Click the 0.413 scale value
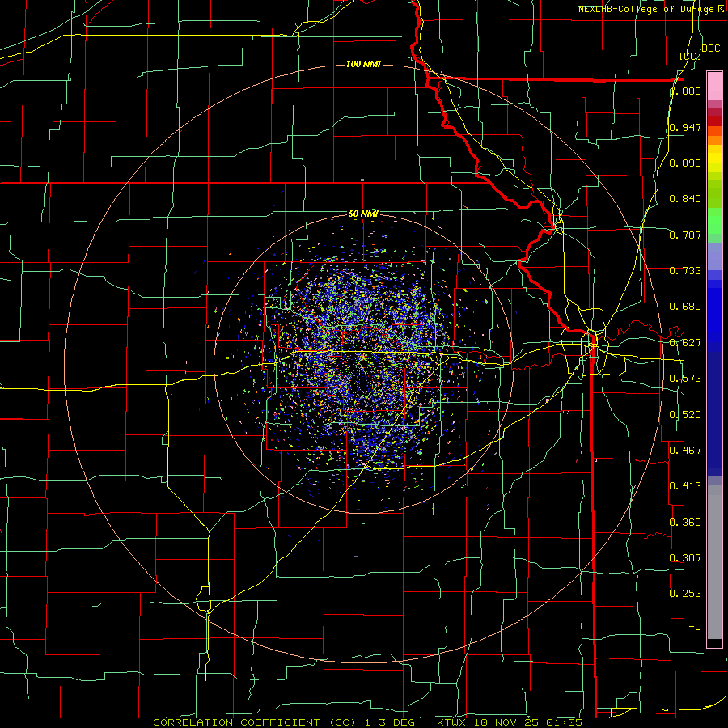Screen dimensions: 728x728 click(x=685, y=486)
